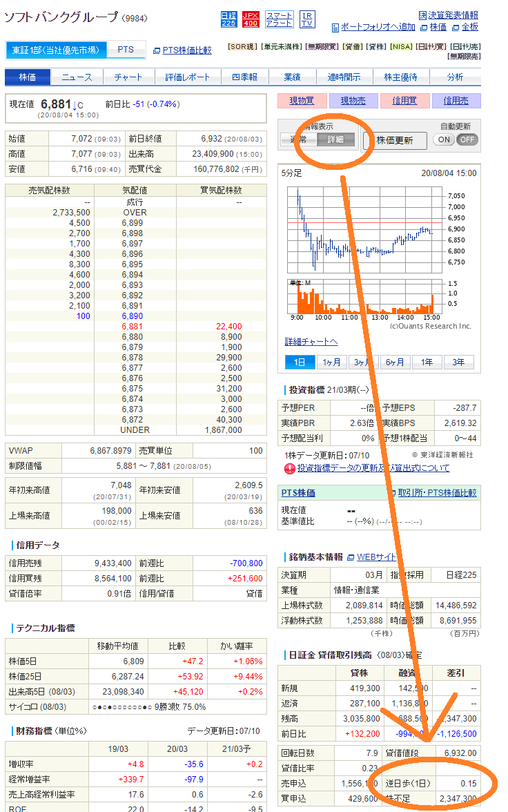Switch to 適時開示 tab
The height and width of the screenshot is (812, 508).
344,77
